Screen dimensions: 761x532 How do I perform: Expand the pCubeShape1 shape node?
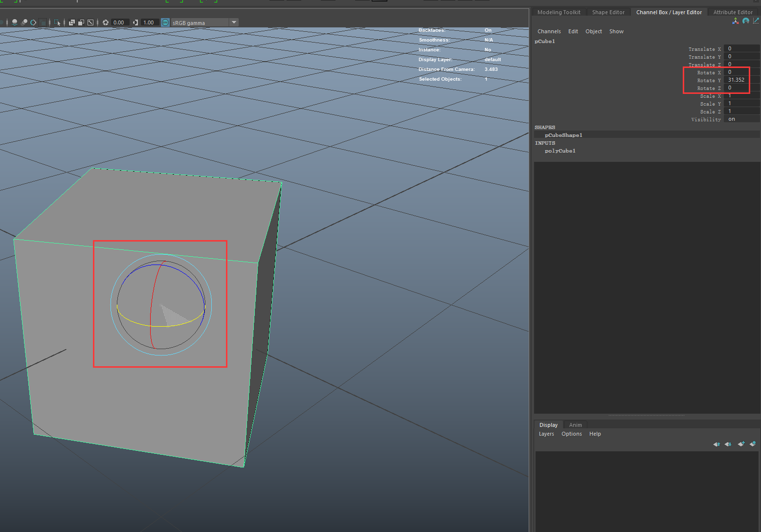[x=563, y=135]
